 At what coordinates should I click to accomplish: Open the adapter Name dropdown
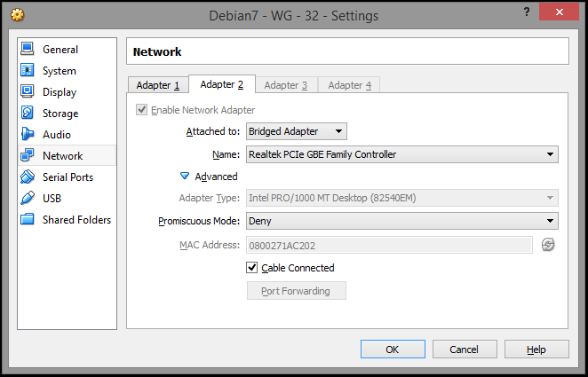click(x=402, y=155)
